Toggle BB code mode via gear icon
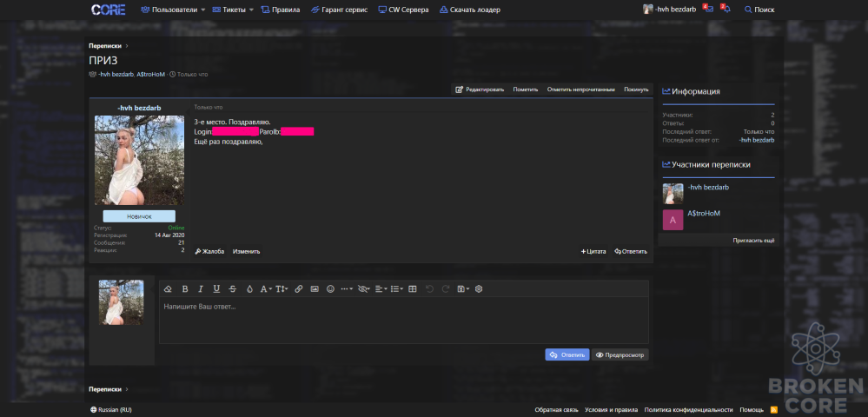The image size is (868, 417). coord(479,288)
